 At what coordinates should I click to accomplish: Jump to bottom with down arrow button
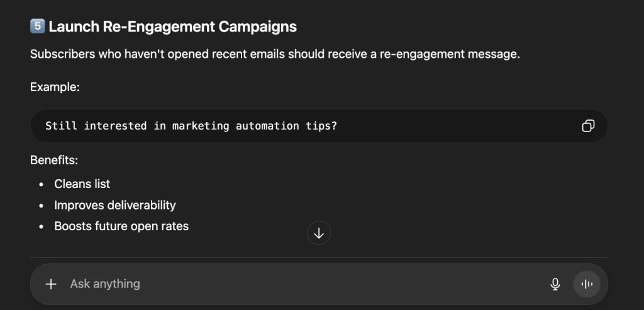point(319,233)
